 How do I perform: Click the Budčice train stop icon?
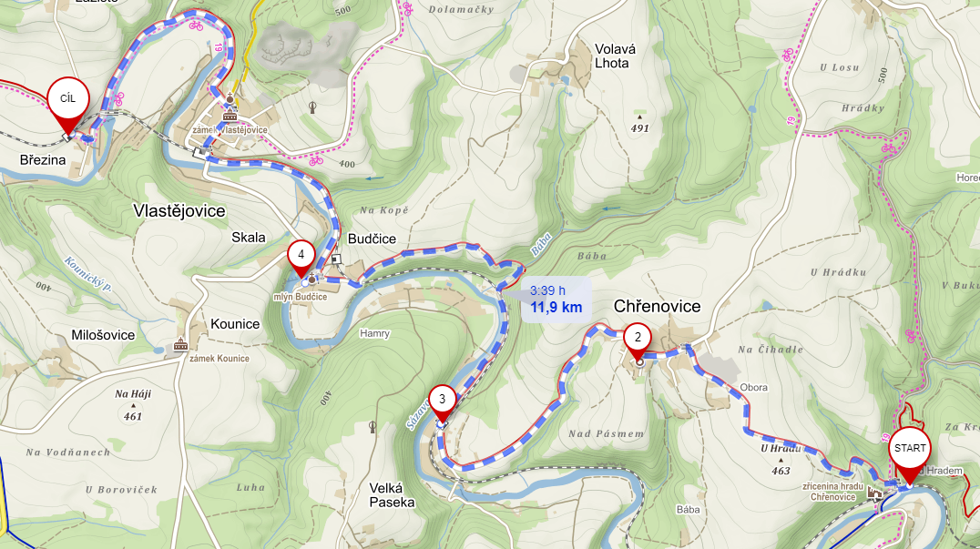pyautogui.click(x=337, y=259)
